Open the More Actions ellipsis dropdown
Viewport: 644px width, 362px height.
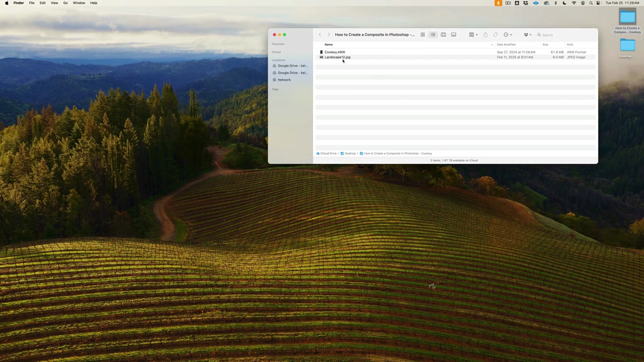tap(506, 34)
